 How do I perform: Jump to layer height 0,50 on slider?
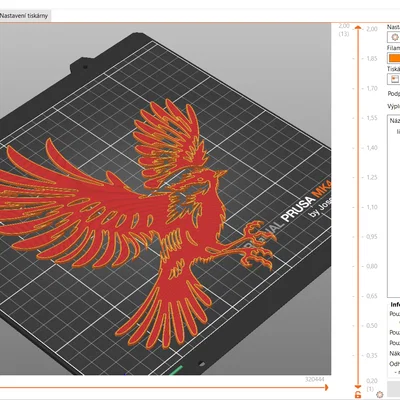click(372, 326)
